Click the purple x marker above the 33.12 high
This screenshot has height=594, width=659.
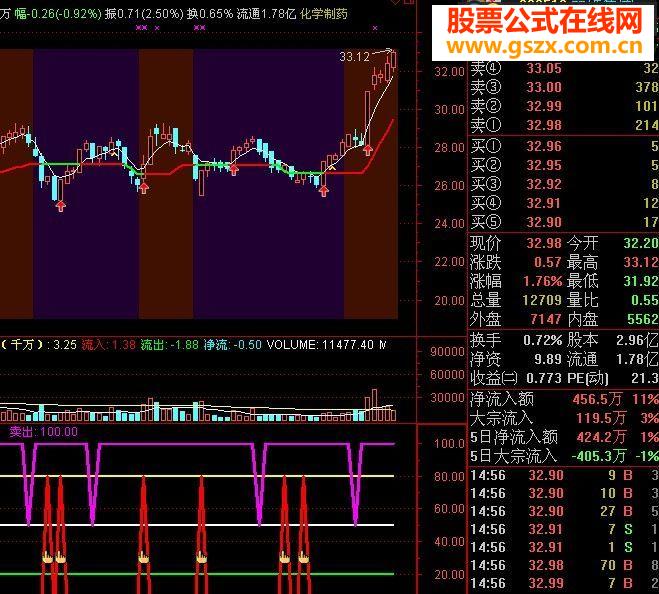pos(375,28)
